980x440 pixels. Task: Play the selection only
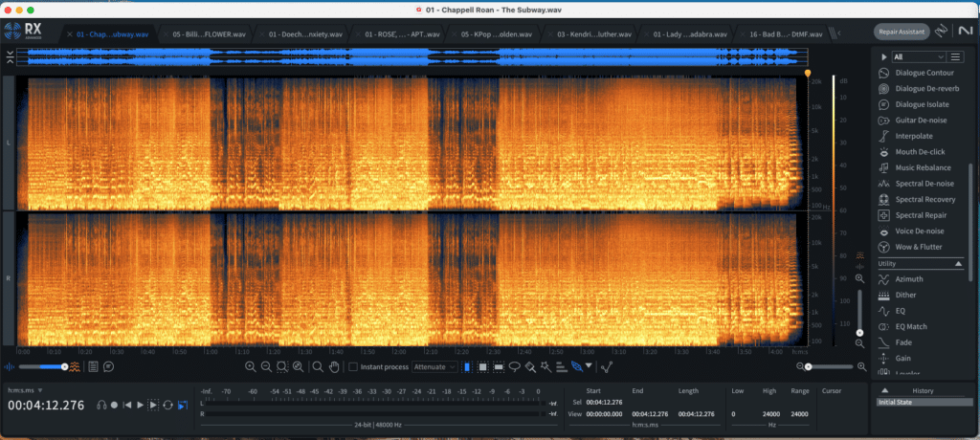153,405
